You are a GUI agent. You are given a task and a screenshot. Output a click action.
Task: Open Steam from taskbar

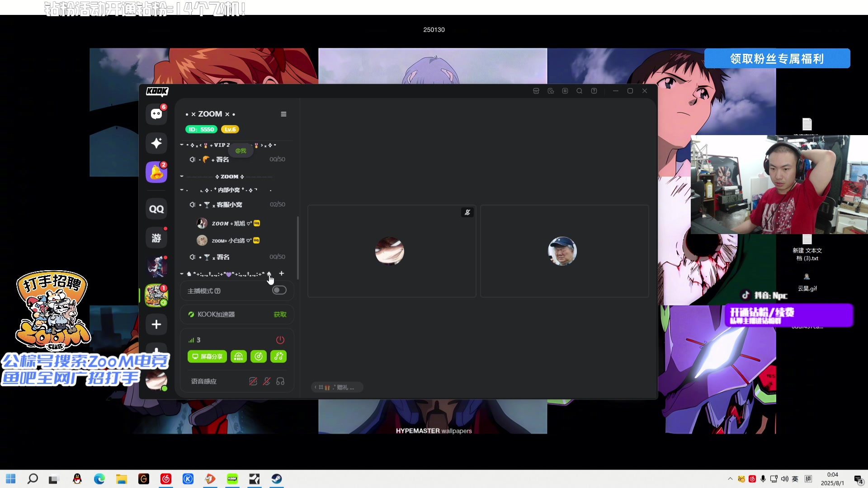click(x=277, y=479)
